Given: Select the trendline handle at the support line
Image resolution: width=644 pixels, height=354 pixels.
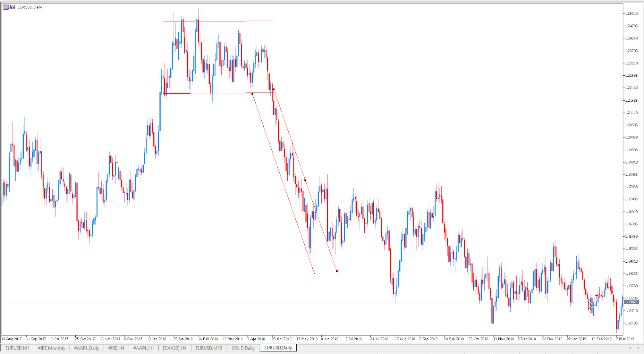Looking at the screenshot, I should pos(252,94).
